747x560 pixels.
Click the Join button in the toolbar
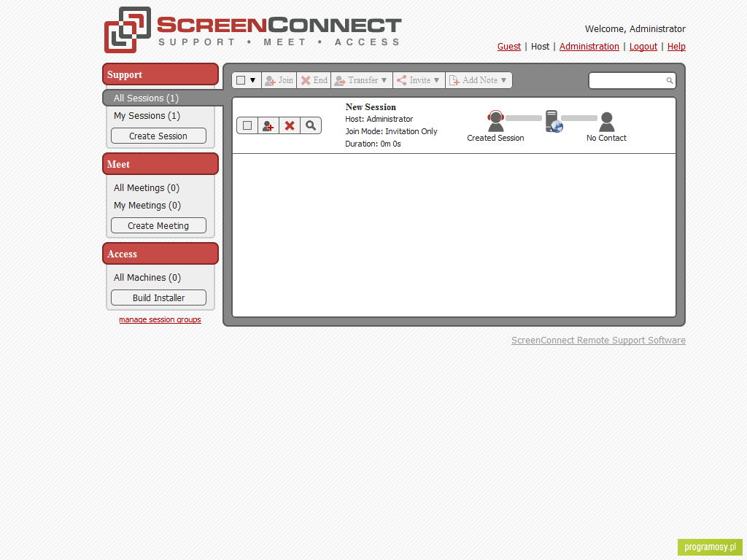(x=279, y=80)
